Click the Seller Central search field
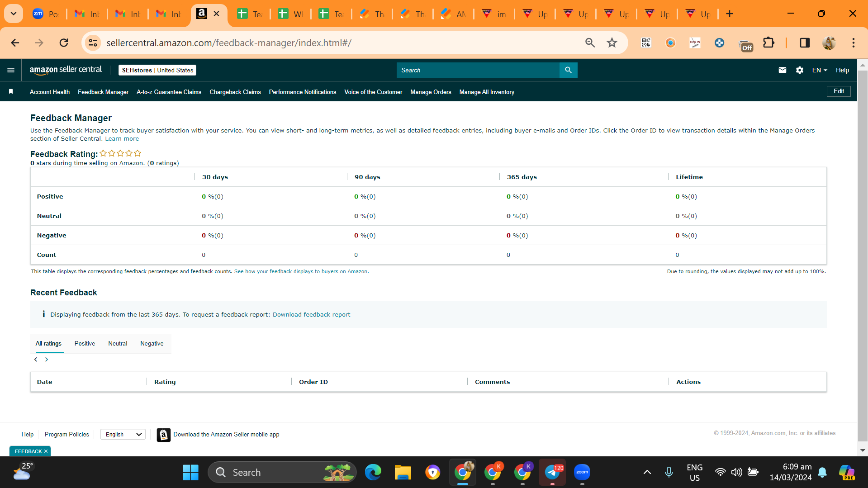868x488 pixels. pyautogui.click(x=478, y=70)
